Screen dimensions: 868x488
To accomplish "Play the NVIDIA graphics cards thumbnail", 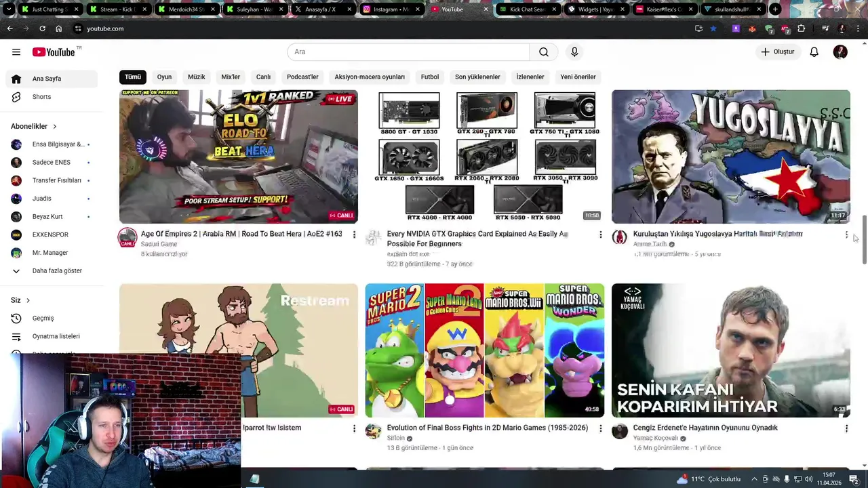I will (484, 157).
